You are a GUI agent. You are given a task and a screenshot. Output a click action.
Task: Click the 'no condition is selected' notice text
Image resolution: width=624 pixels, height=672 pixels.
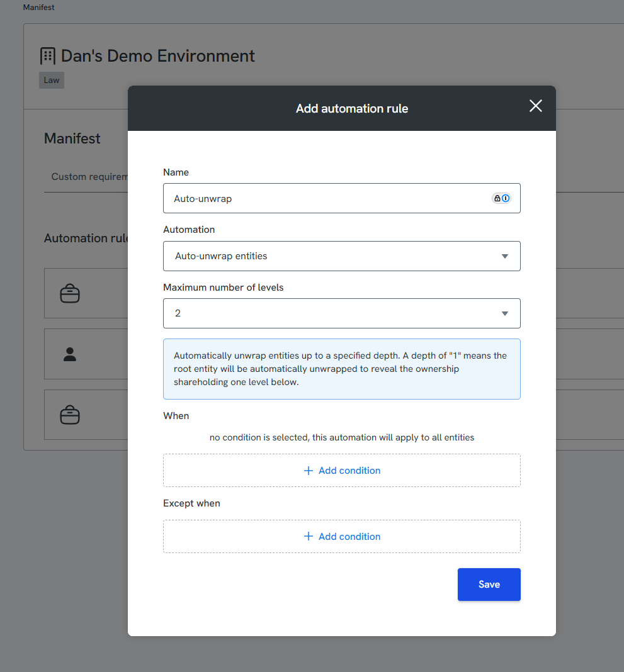(x=341, y=437)
